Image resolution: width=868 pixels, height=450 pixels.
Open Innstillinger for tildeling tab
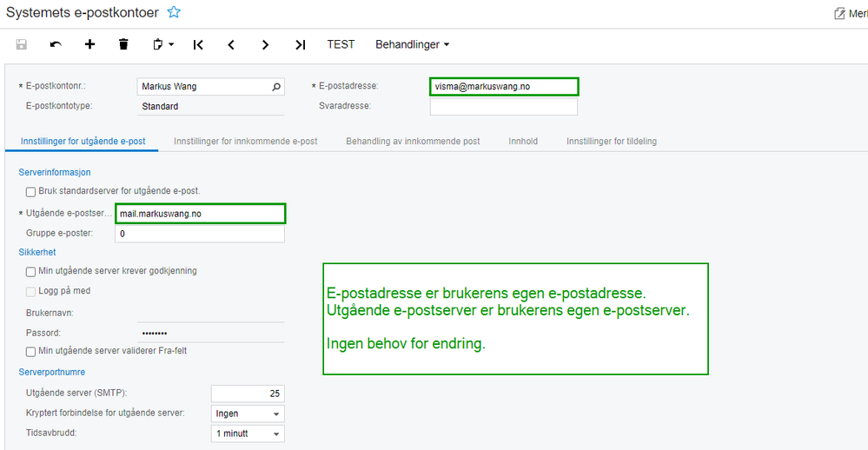(x=611, y=141)
